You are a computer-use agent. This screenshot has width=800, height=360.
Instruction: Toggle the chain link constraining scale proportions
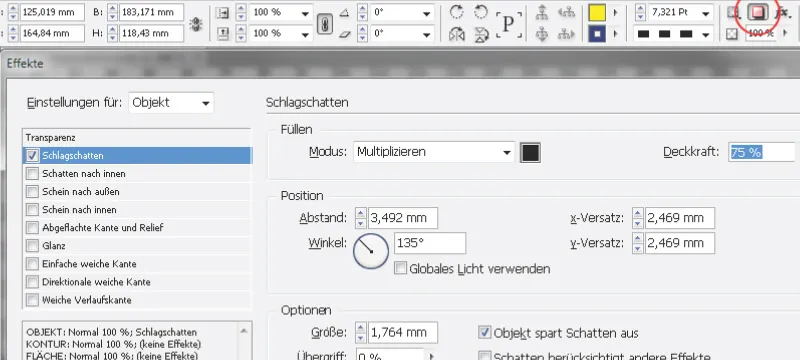(324, 23)
